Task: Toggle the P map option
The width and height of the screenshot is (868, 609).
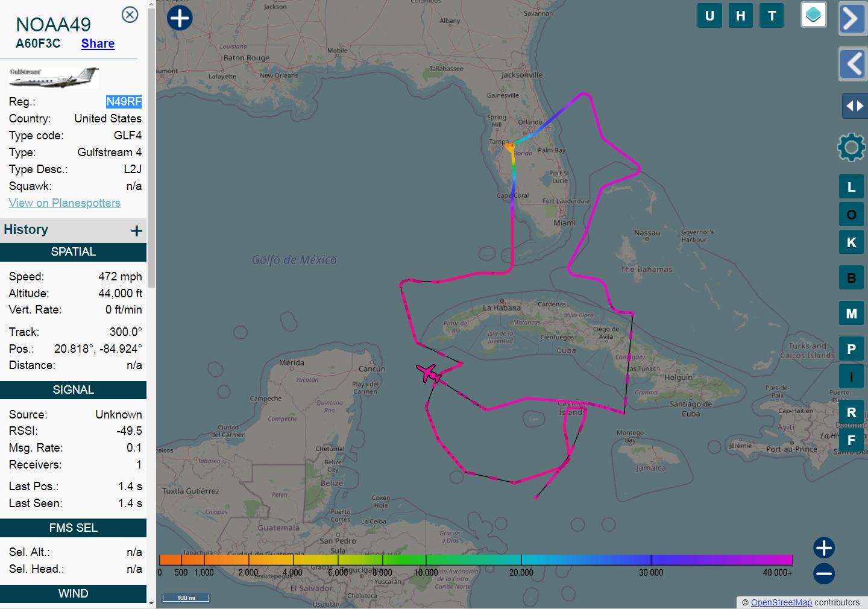Action: [851, 349]
